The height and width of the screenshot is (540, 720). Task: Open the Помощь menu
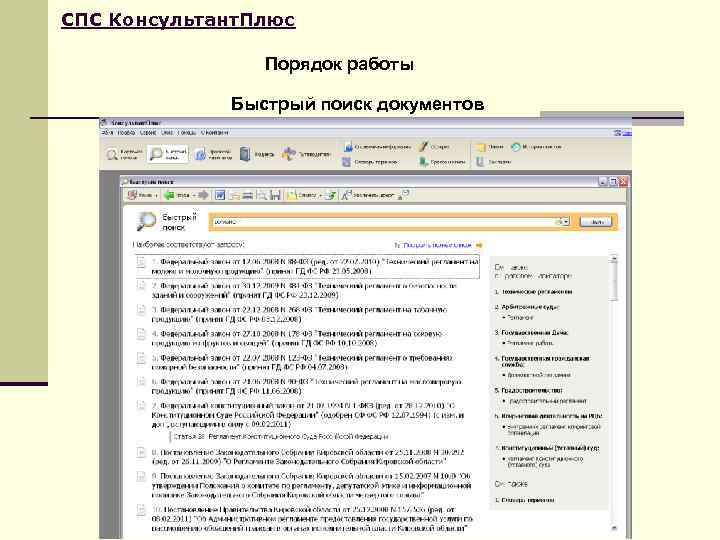[187, 133]
